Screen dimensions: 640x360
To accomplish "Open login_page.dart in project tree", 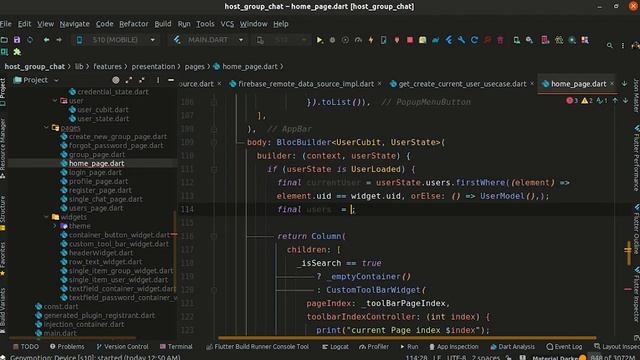I will point(95,172).
